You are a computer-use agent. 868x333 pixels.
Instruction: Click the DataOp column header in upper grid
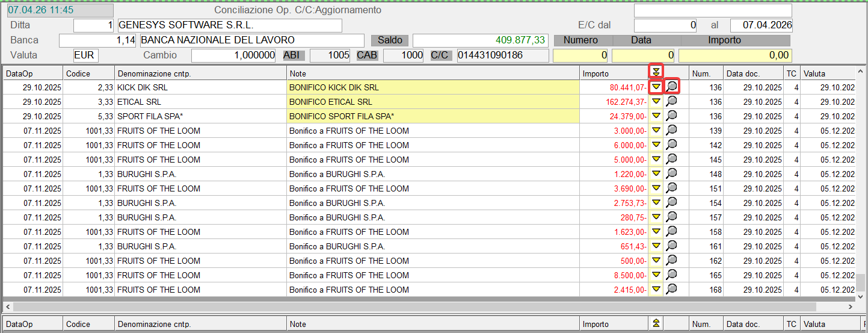32,73
